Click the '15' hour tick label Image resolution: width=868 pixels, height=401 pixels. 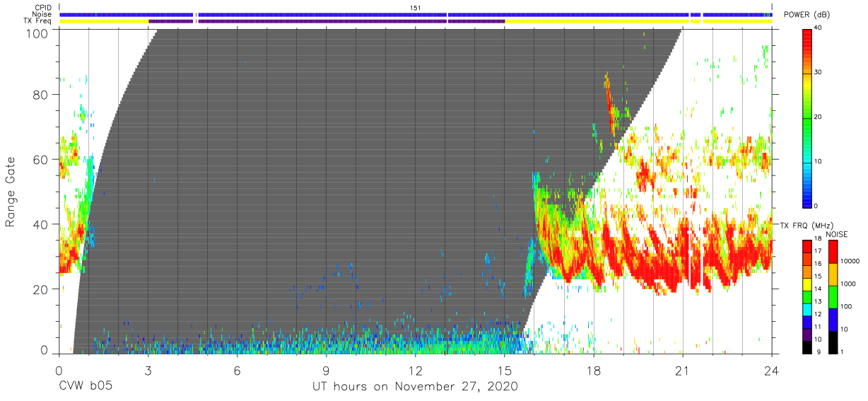click(x=505, y=370)
